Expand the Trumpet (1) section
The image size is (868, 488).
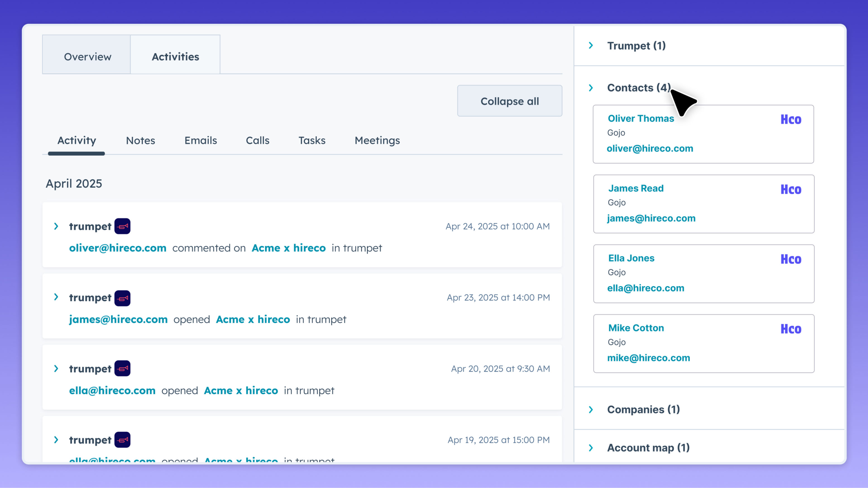click(591, 45)
